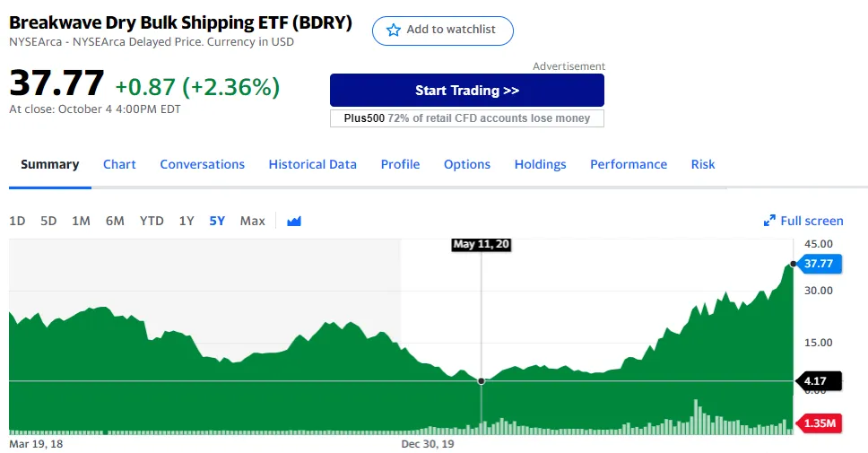Select the 1M chart range
Image resolution: width=868 pixels, height=453 pixels.
81,221
